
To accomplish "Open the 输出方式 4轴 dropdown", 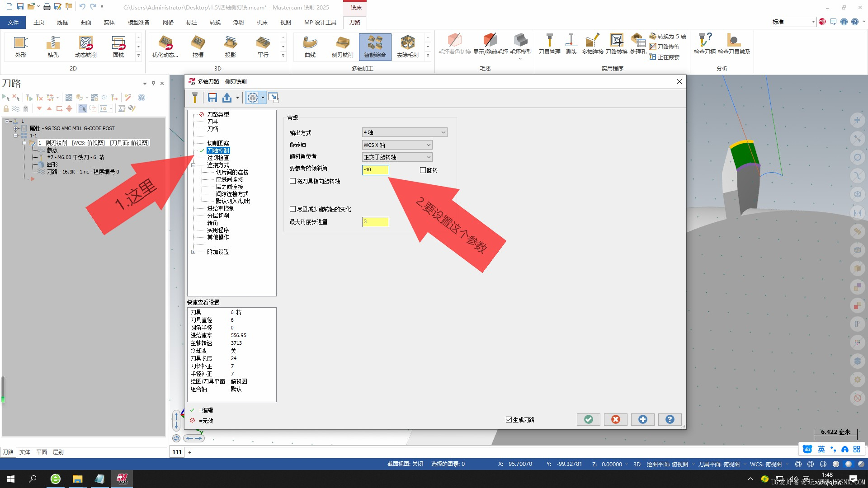I will [x=405, y=132].
